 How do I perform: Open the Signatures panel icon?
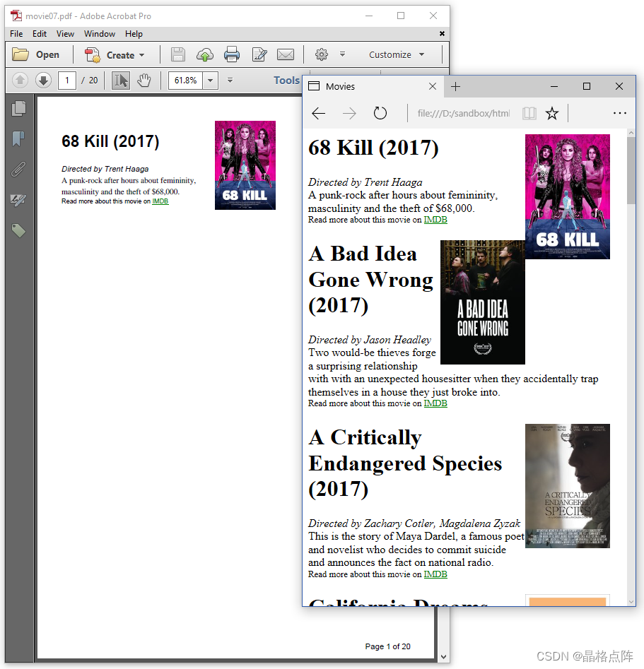point(19,200)
